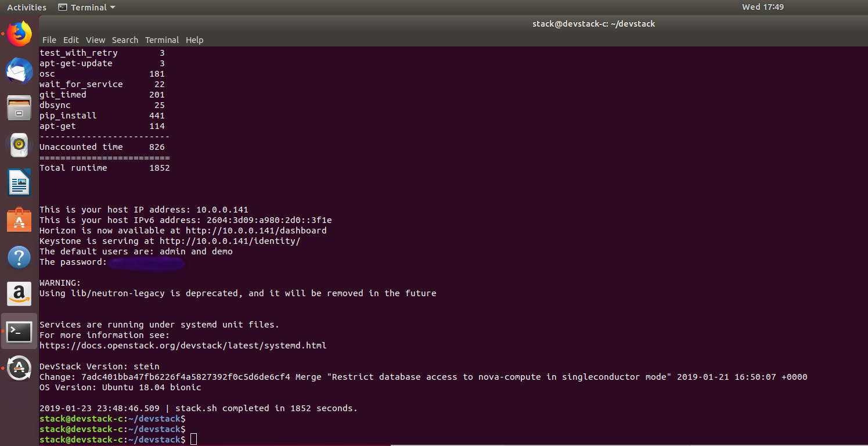Select the 'test_with_retry' timing row
The width and height of the screenshot is (868, 446).
[102, 53]
